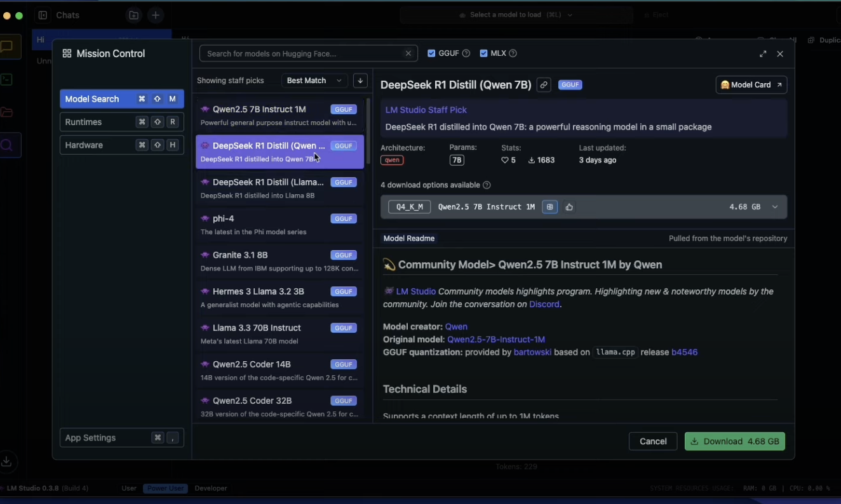Click the sort direction arrow icon
This screenshot has width=841, height=504.
coord(360,81)
